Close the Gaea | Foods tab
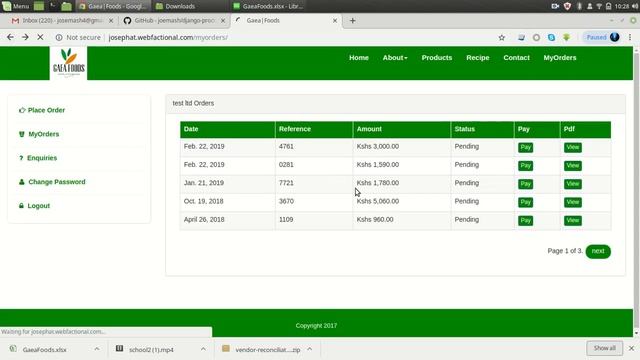Image resolution: width=640 pixels, height=360 pixels. [335, 20]
